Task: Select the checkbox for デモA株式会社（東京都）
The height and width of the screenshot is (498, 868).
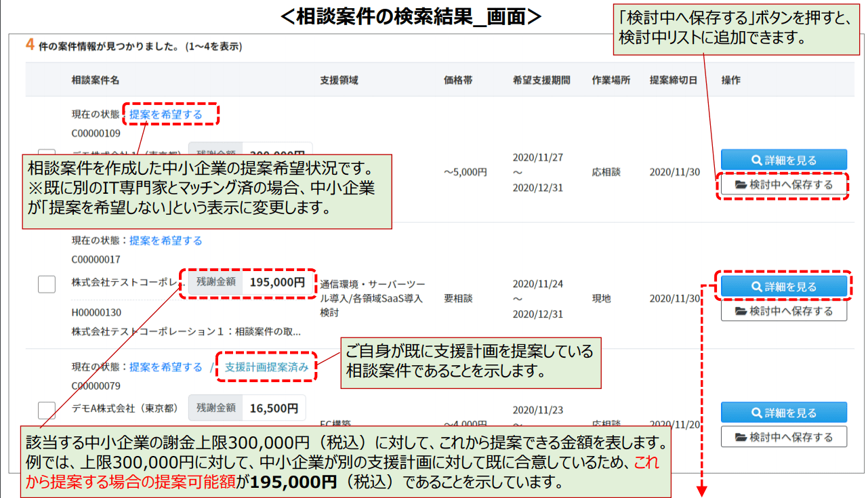Action: coord(47,410)
